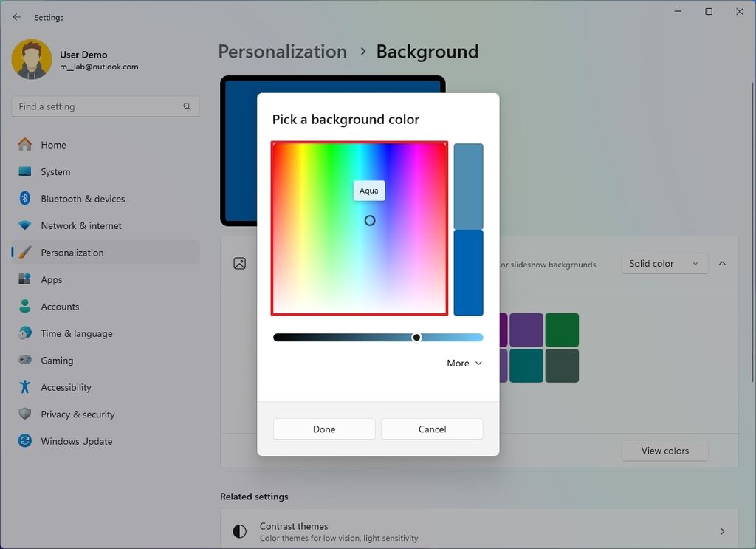This screenshot has width=756, height=549.
Task: Open Network & internet settings
Action: click(x=80, y=225)
